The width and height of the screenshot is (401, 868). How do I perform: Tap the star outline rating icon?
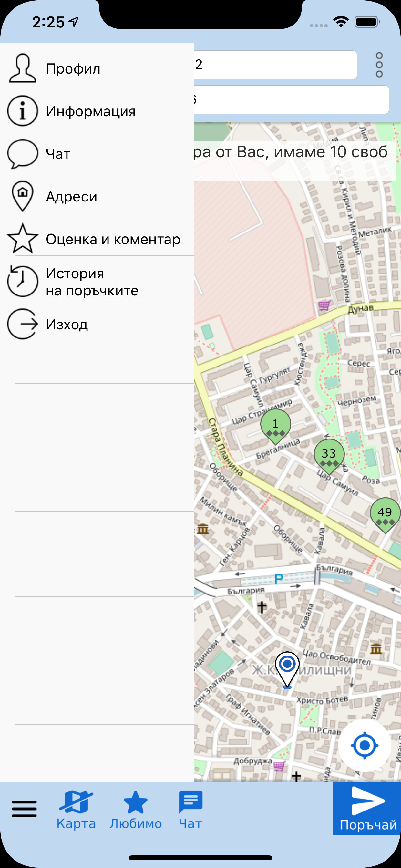point(23,239)
